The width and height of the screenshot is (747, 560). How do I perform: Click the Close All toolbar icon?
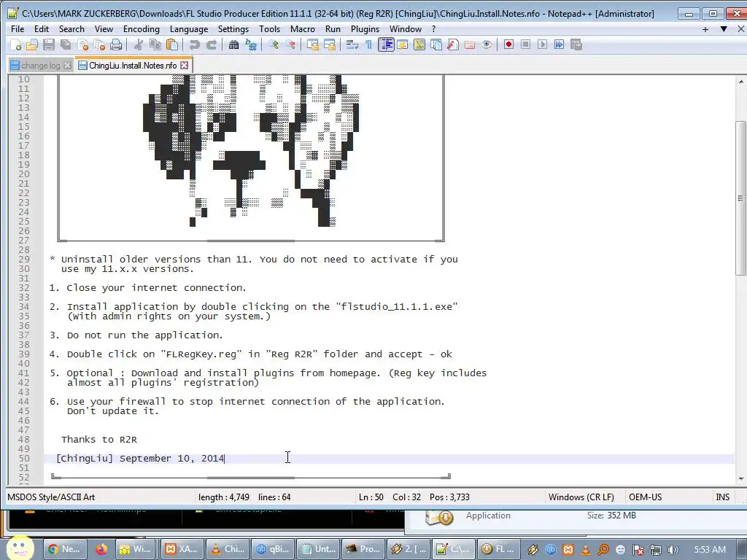click(99, 44)
